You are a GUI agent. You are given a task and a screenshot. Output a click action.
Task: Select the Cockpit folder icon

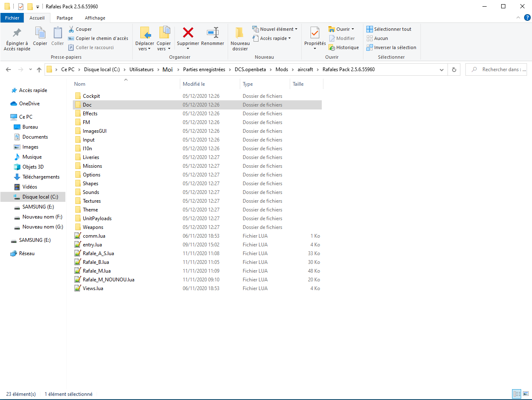pyautogui.click(x=78, y=96)
